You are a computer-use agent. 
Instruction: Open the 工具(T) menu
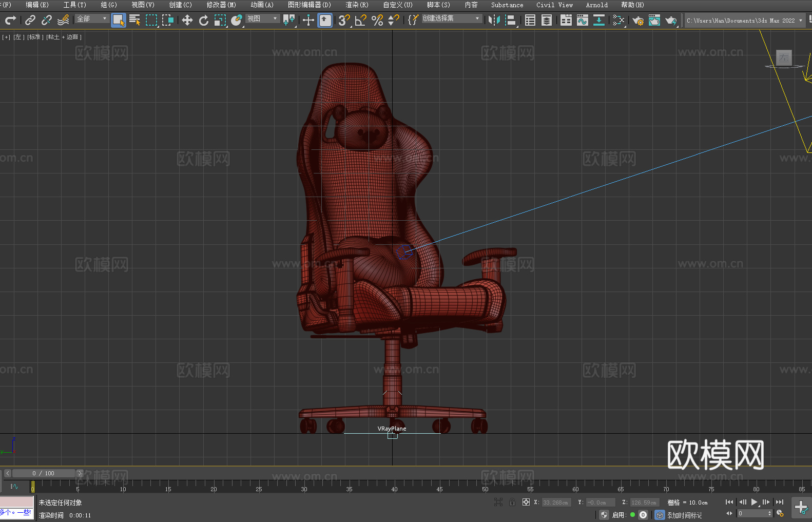click(x=75, y=5)
